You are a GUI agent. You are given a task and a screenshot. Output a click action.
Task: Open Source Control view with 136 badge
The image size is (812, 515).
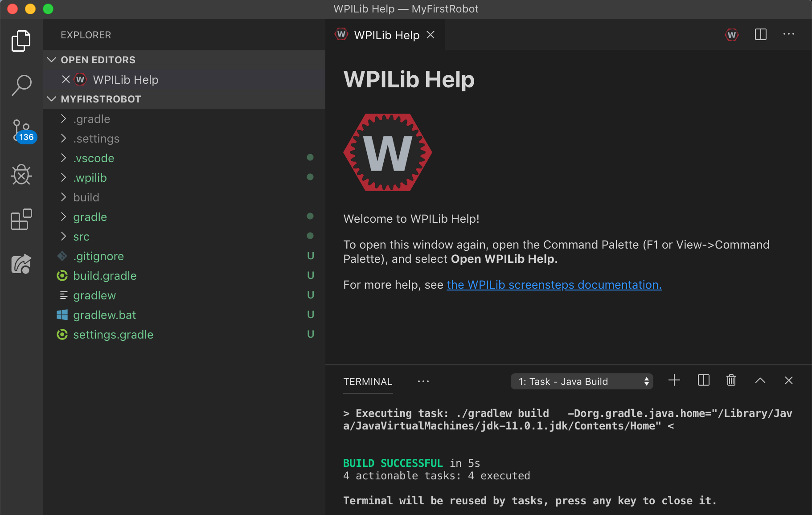click(x=23, y=131)
